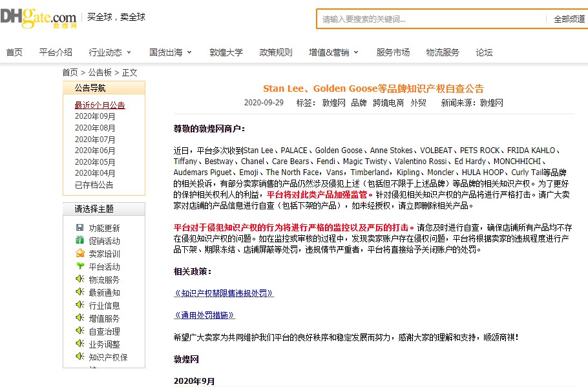
Task: Select the 平台活动 topic
Action: pos(104,267)
